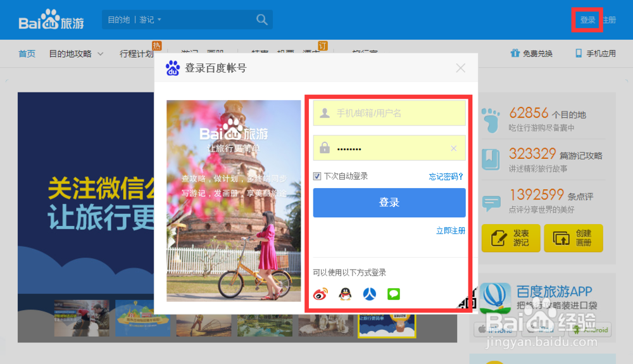Click the 62856 个目的地 stat

548,113
